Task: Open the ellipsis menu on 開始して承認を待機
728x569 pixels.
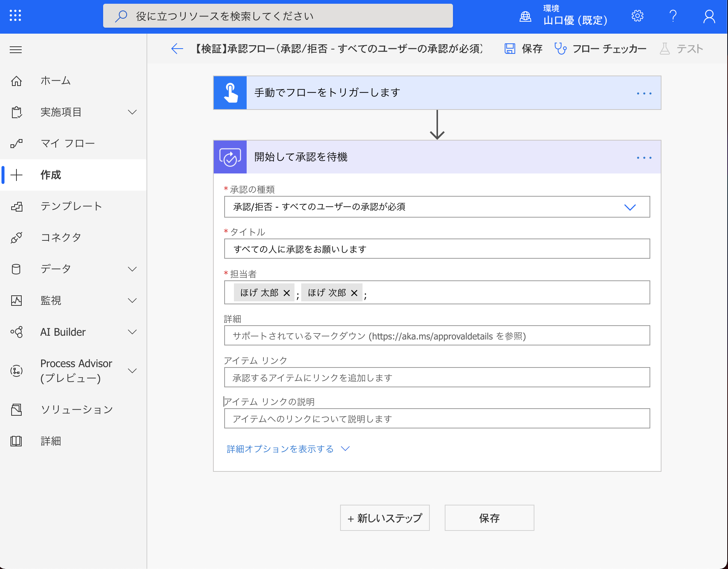Action: [x=644, y=157]
